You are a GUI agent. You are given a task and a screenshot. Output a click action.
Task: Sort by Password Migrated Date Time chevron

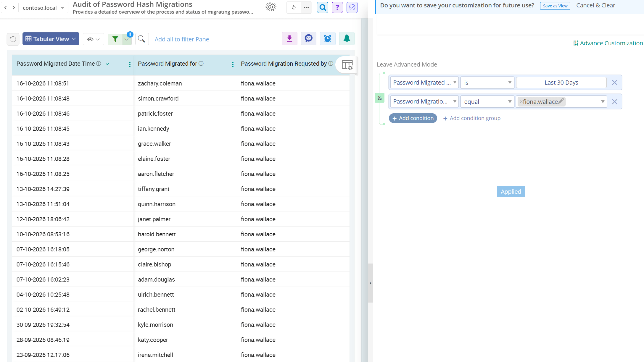pyautogui.click(x=107, y=64)
